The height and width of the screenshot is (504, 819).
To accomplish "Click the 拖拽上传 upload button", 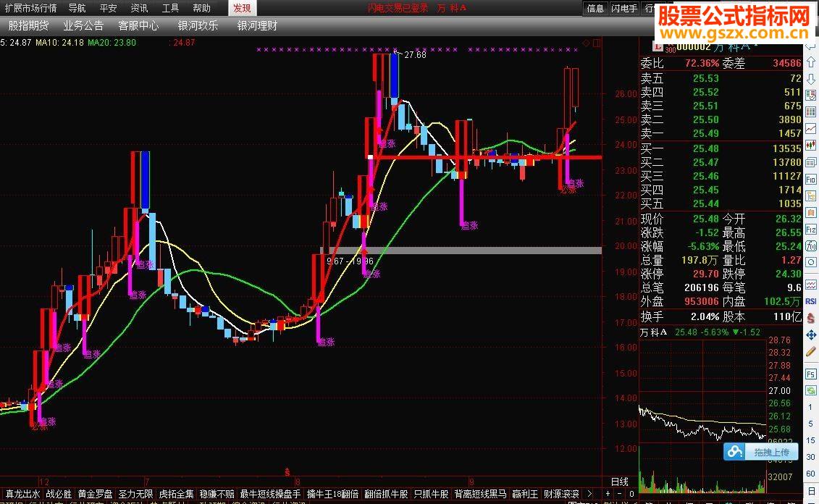I will coord(771,453).
